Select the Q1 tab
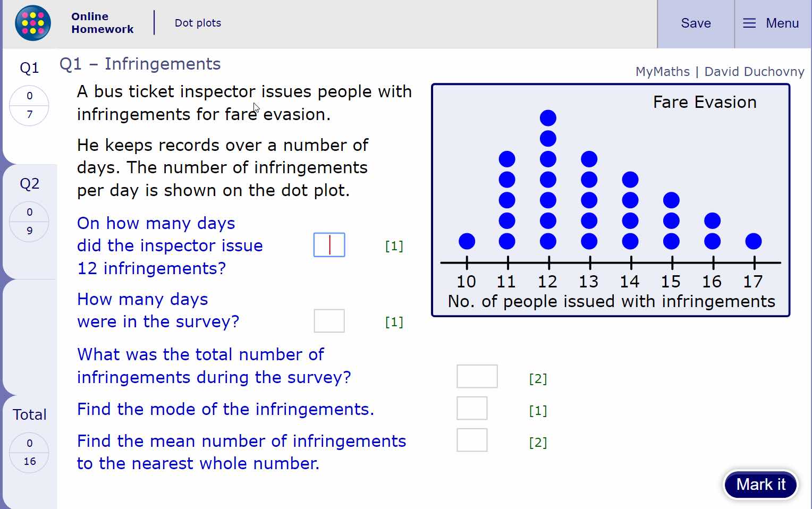The width and height of the screenshot is (812, 509). coord(30,67)
